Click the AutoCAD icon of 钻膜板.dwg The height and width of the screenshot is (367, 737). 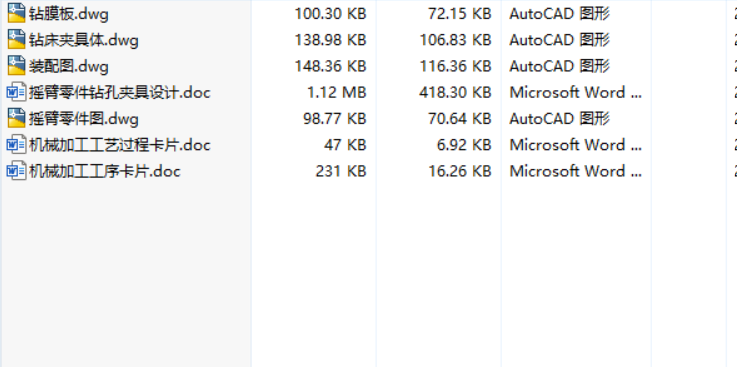pos(16,14)
